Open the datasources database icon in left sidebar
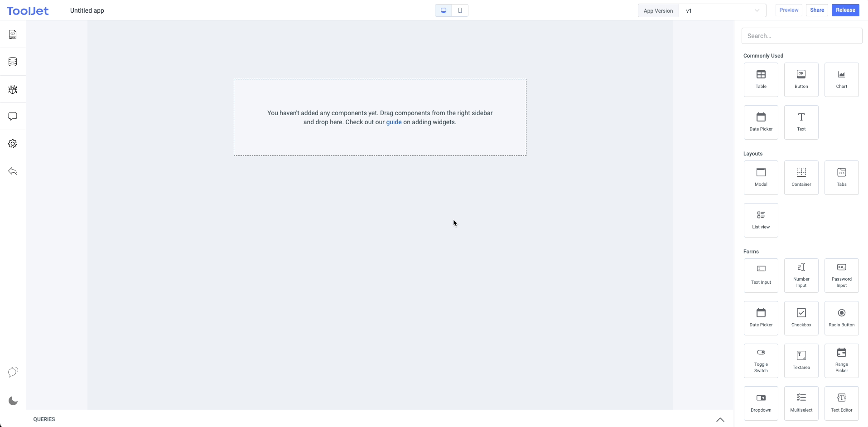Screen dimensions: 868x427 (x=13, y=62)
